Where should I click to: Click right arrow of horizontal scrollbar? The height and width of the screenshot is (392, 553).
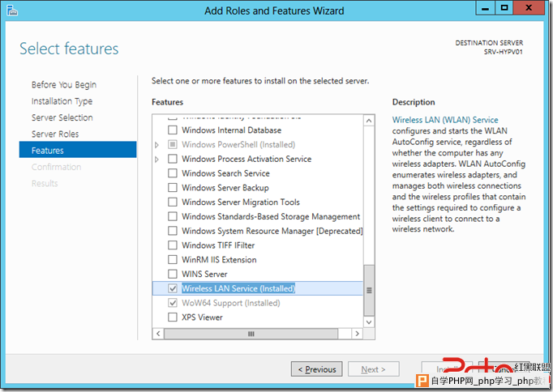pyautogui.click(x=358, y=334)
